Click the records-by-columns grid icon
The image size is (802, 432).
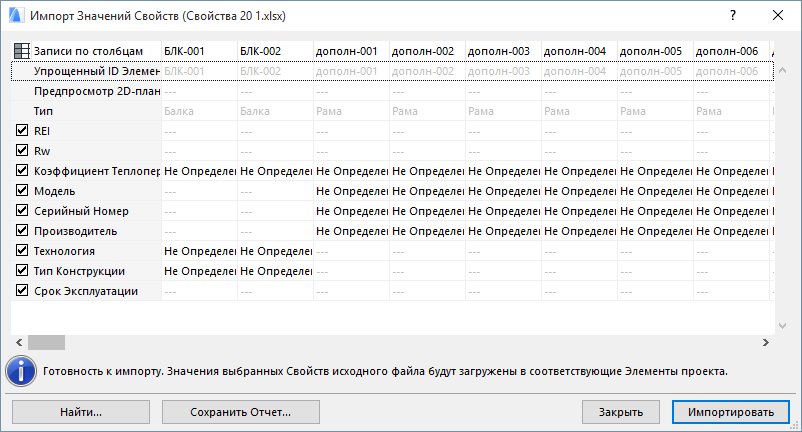pos(22,51)
